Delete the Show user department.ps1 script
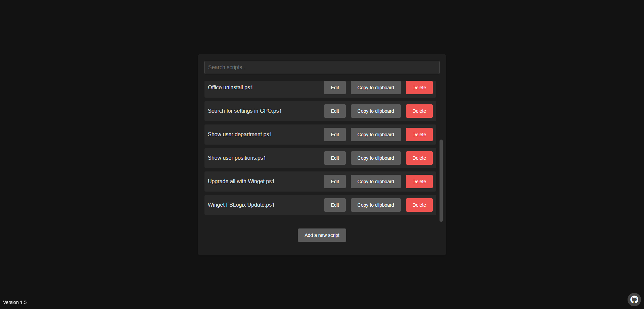Image resolution: width=644 pixels, height=309 pixels. coord(419,135)
